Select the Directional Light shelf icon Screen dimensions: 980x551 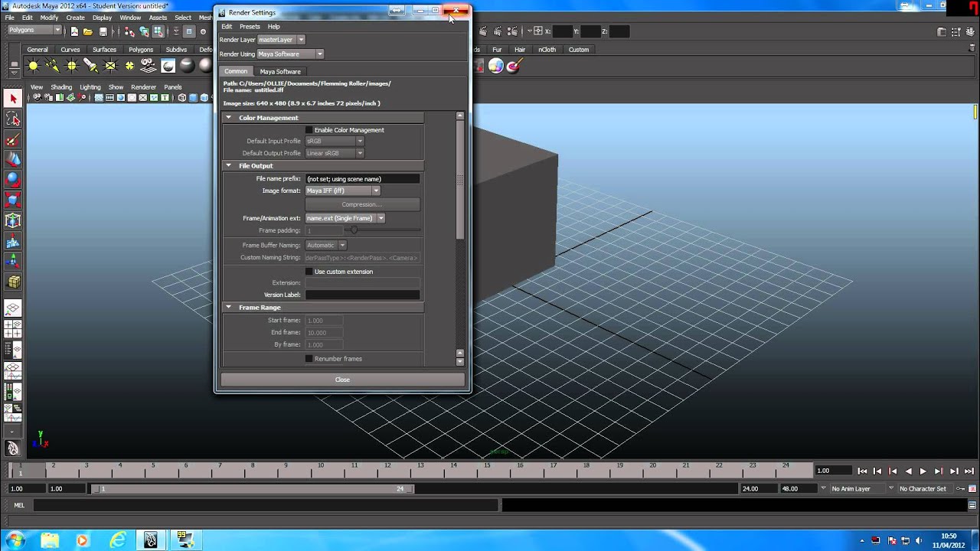[53, 66]
